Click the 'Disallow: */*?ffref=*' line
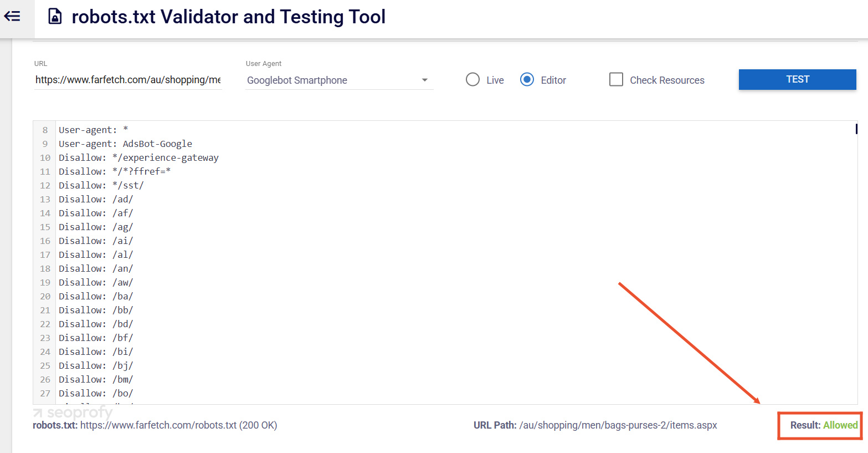 click(x=115, y=171)
